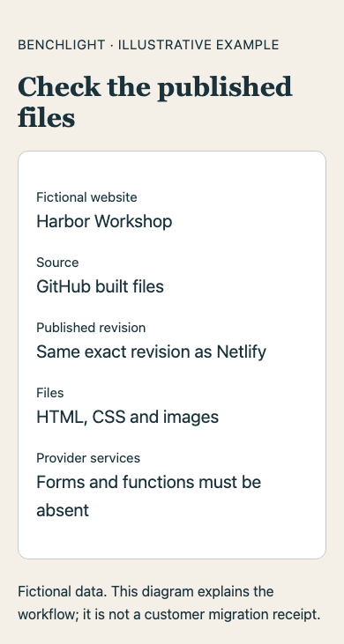Click the 'Provider services' label
The width and height of the screenshot is (344, 644).
[x=88, y=458]
